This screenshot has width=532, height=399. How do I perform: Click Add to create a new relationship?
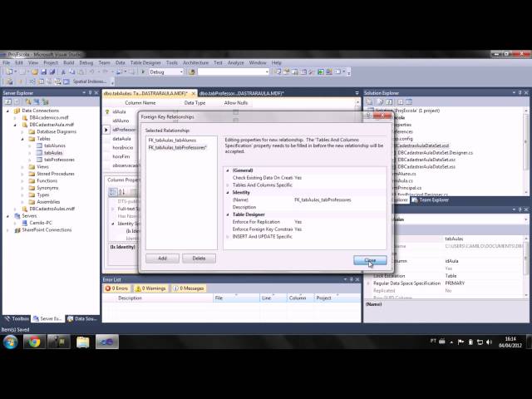tap(162, 259)
